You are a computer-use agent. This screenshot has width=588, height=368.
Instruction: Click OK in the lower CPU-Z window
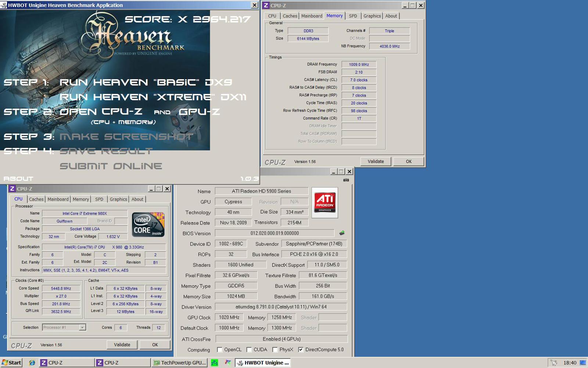coord(155,345)
